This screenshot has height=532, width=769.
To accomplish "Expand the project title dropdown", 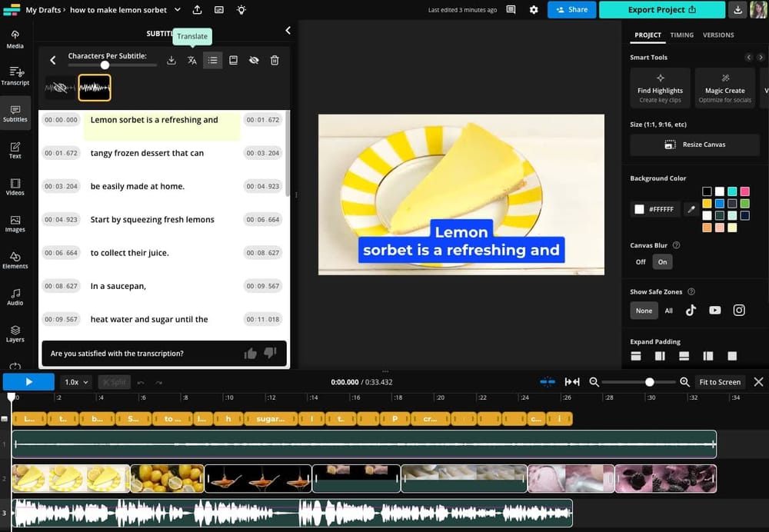I will (x=176, y=10).
